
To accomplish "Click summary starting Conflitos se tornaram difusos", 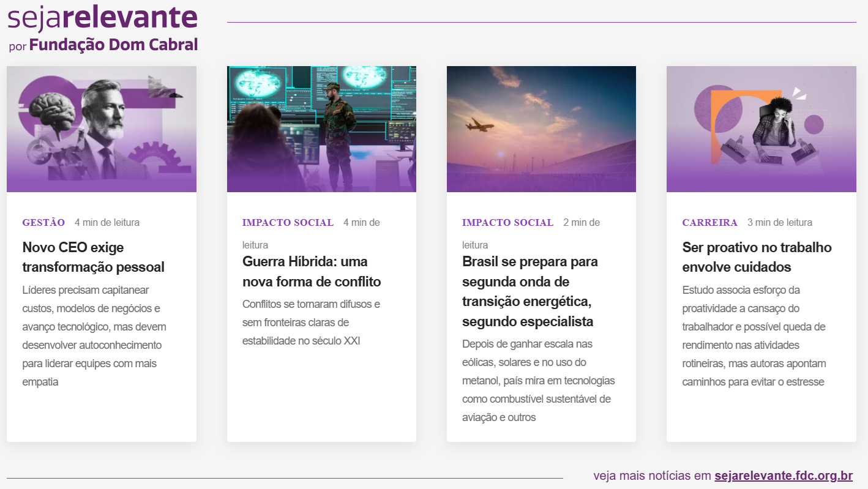I will point(312,323).
